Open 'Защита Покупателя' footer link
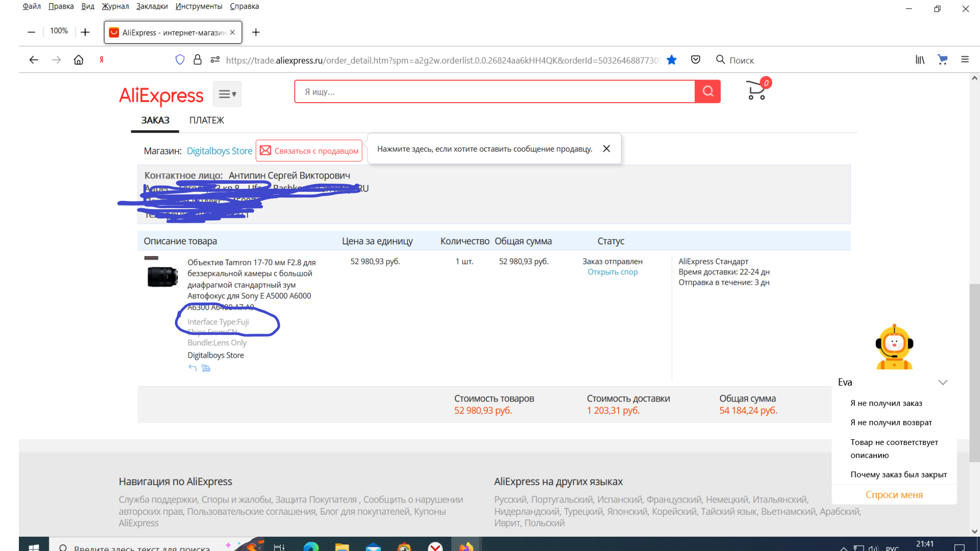This screenshot has width=980, height=551. [x=317, y=499]
